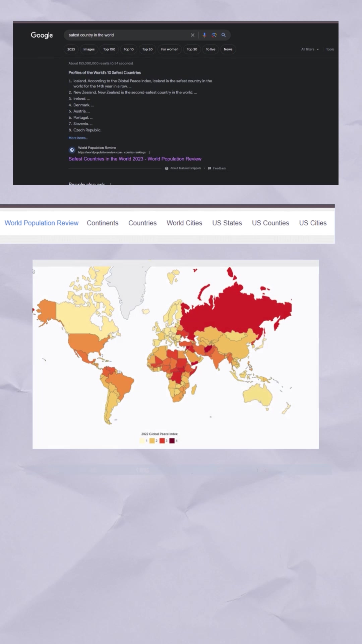Select the Top 30 filter chip
This screenshot has width=362, height=644.
click(192, 49)
